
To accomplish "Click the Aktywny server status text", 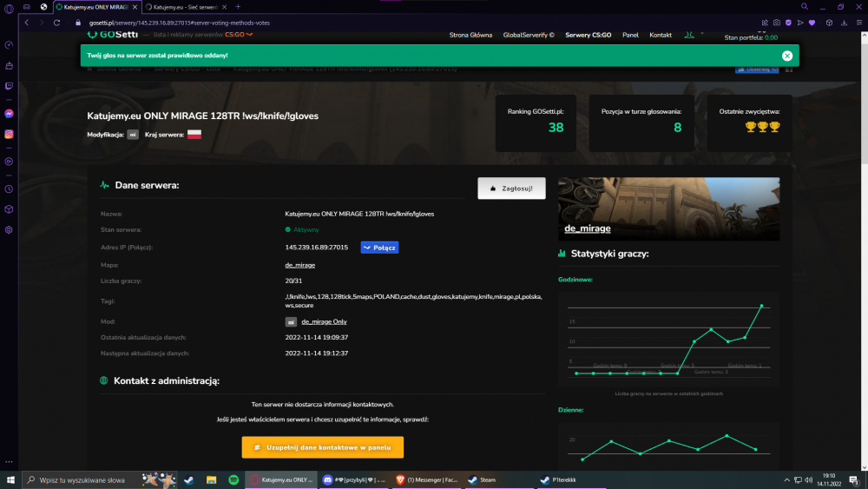I will (x=306, y=230).
